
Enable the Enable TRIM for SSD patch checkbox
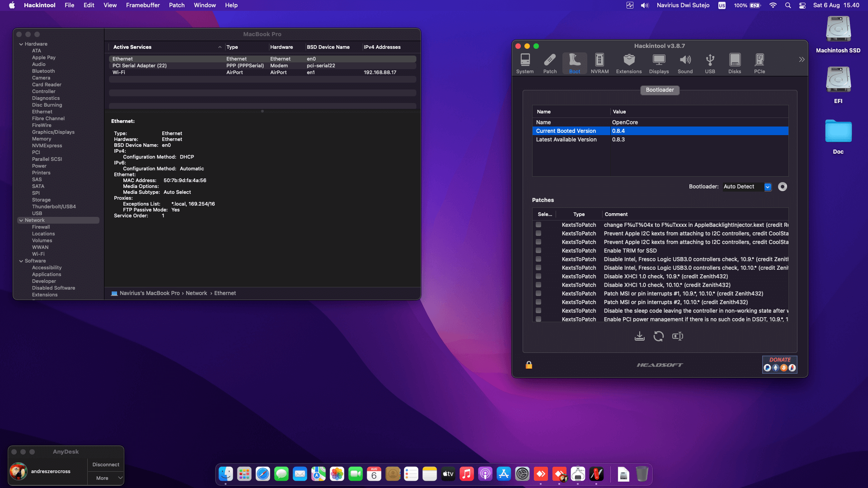coord(538,250)
